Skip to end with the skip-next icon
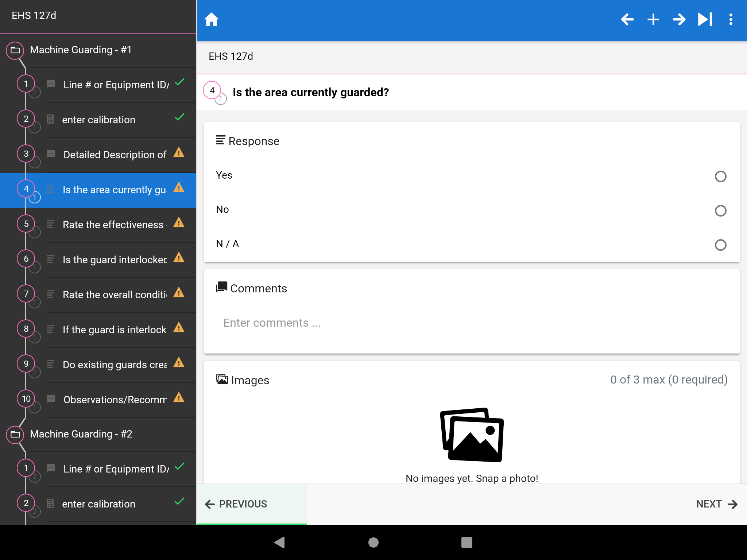The width and height of the screenshot is (747, 560). [705, 20]
